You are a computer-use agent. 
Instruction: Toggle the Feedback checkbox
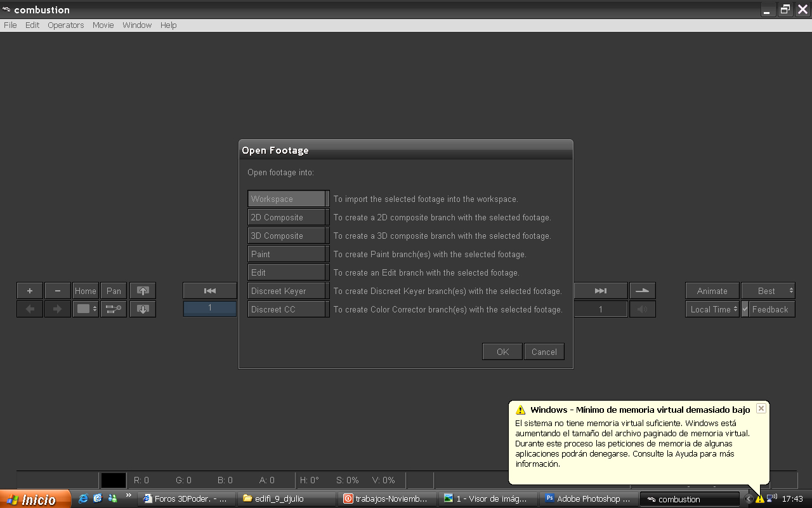pyautogui.click(x=745, y=309)
